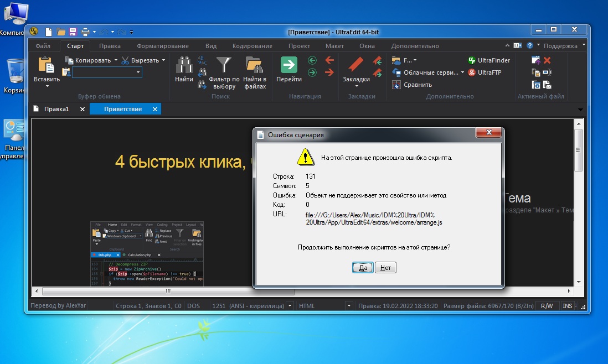Click the Save floppy disk icon
608x364 pixels.
pyautogui.click(x=73, y=32)
